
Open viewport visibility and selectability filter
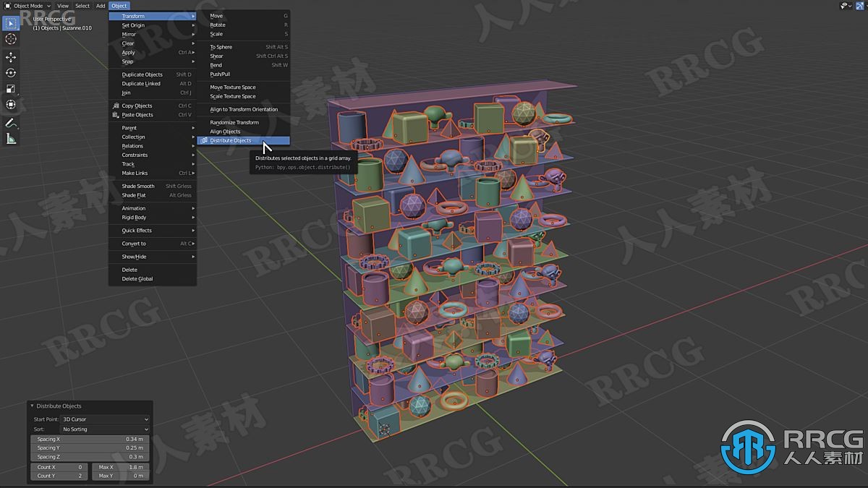point(846,5)
